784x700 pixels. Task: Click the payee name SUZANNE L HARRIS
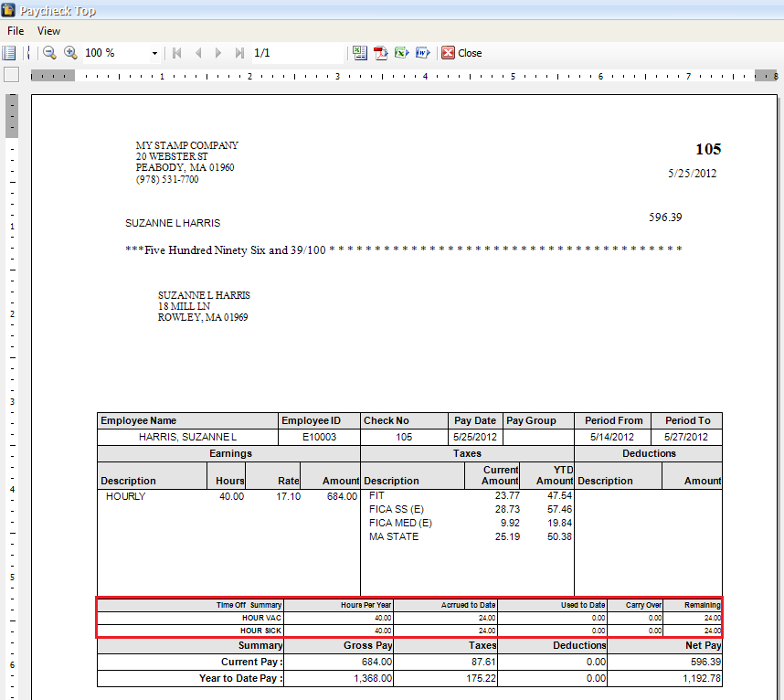173,223
